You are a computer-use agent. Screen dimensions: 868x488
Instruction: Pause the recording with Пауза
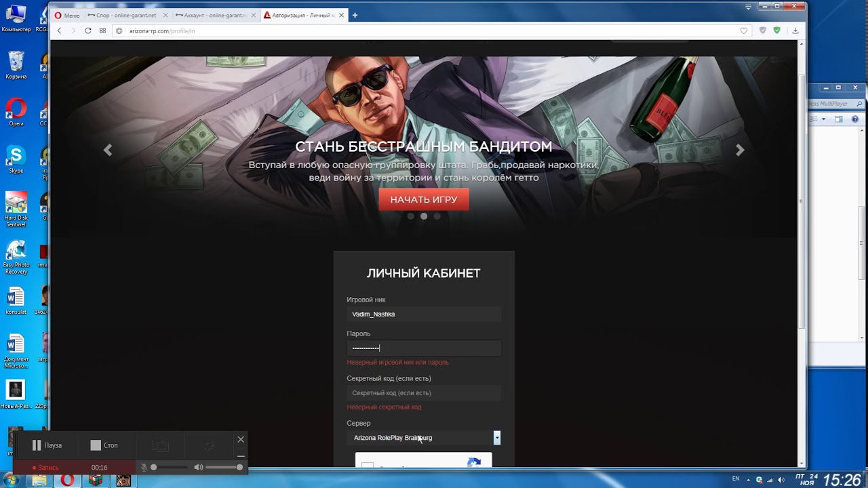coord(47,445)
